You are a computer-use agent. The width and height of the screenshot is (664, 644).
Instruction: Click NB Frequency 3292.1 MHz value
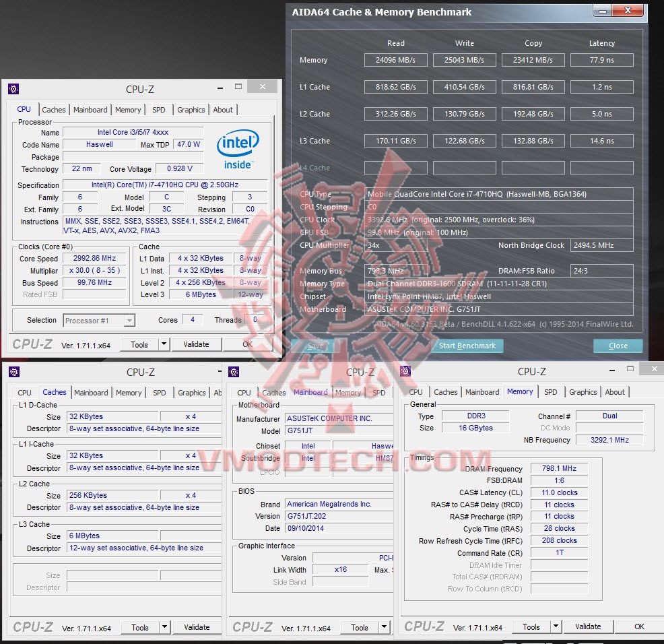coord(610,440)
